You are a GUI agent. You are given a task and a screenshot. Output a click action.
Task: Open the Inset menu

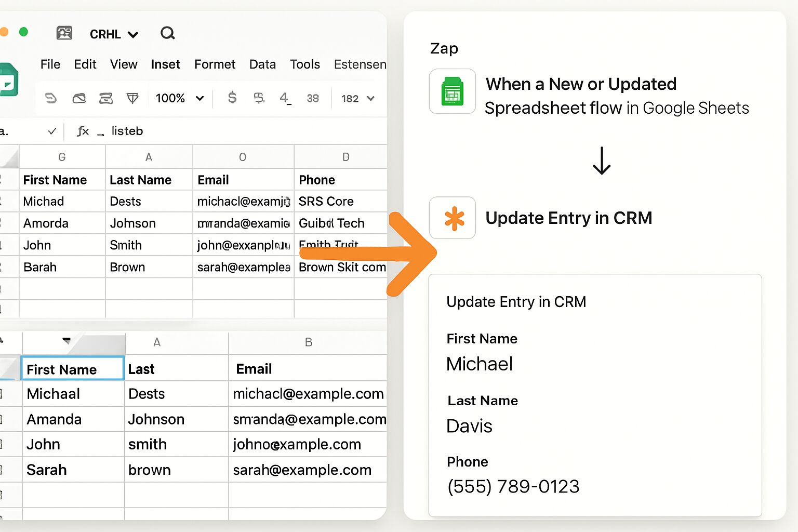pyautogui.click(x=165, y=64)
